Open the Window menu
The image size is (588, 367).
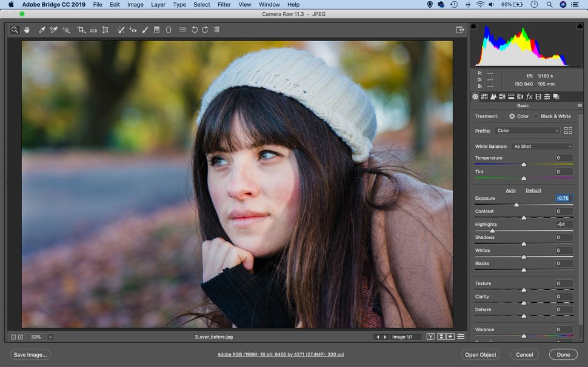tap(269, 4)
